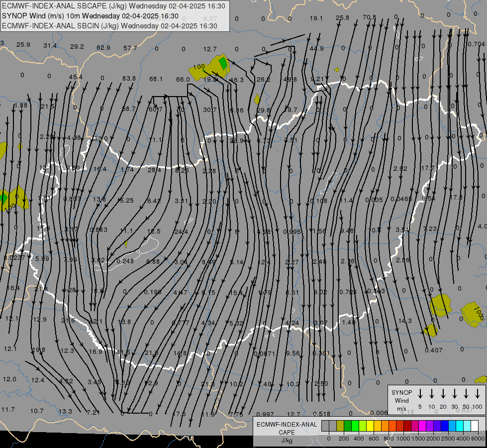Click the CAPE value 70.8 on the map
This screenshot has height=448, width=487.
[369, 17]
